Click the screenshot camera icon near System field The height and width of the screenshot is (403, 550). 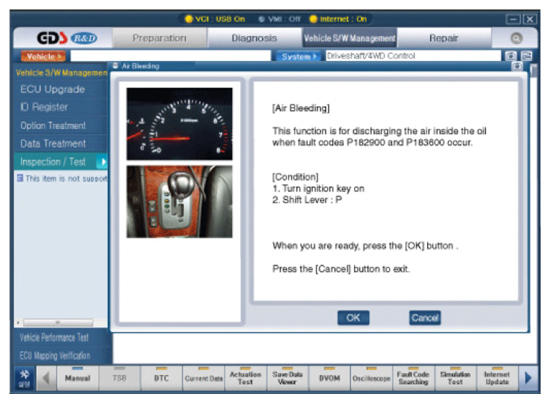pos(511,56)
